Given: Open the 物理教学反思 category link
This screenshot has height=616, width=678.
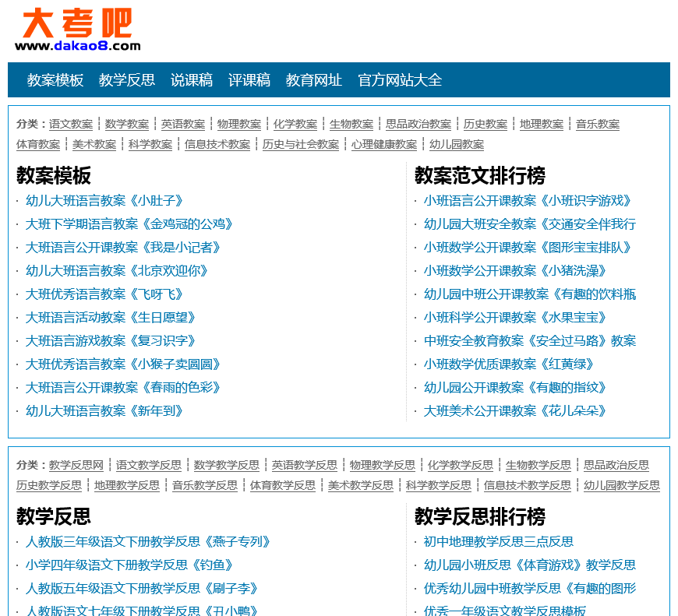Looking at the screenshot, I should point(382,465).
